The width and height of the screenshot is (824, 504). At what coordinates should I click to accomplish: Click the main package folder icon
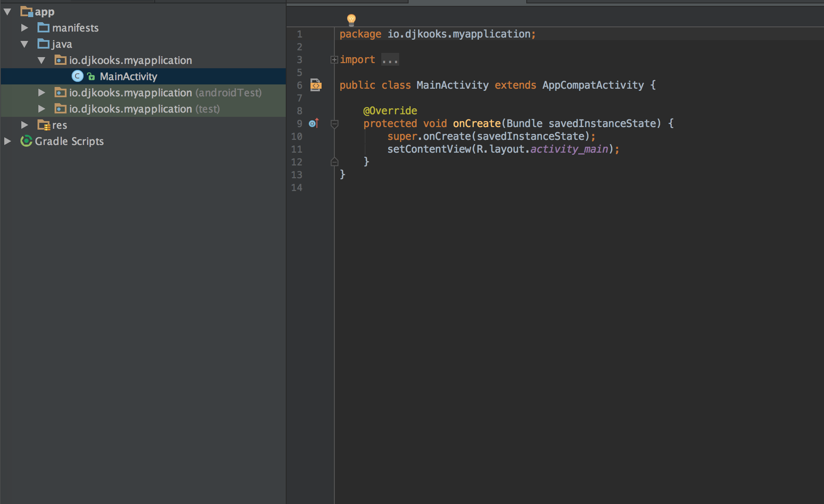(61, 60)
